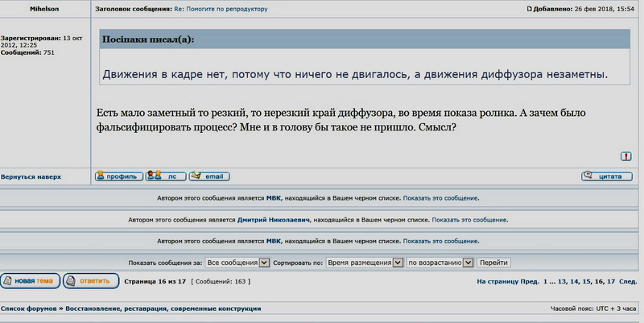Click На страницу jump link
This screenshot has height=323, width=644.
[497, 281]
